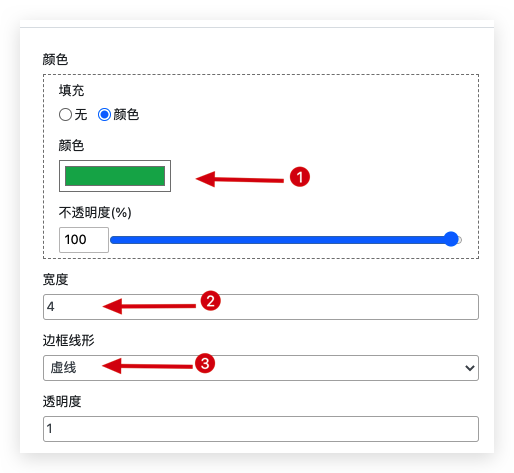Open the green fill color swatch
This screenshot has width=514, height=473.
pyautogui.click(x=115, y=176)
